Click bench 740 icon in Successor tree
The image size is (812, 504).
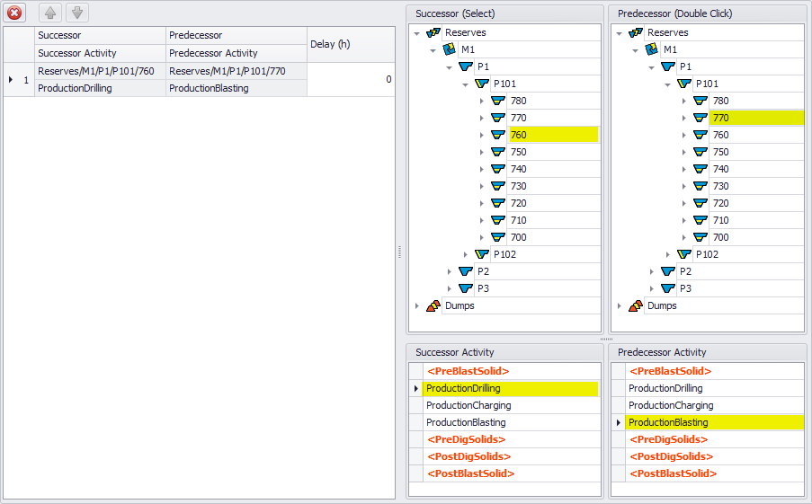pos(499,169)
